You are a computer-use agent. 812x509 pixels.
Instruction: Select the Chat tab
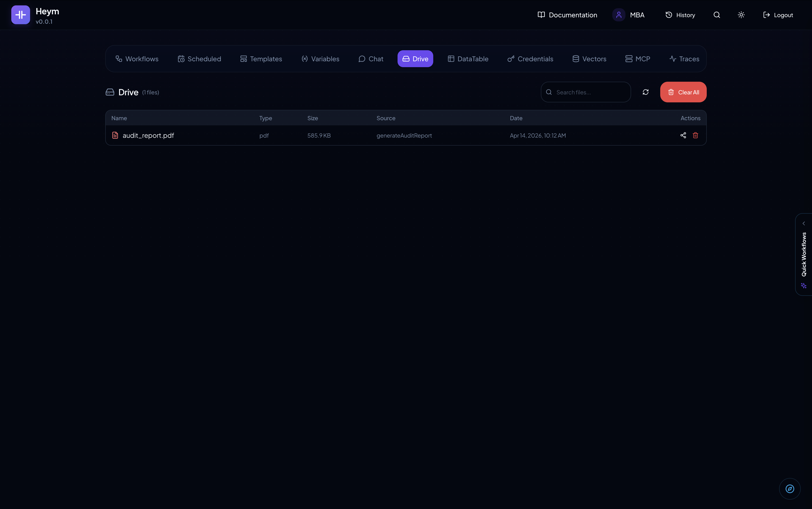[371, 58]
